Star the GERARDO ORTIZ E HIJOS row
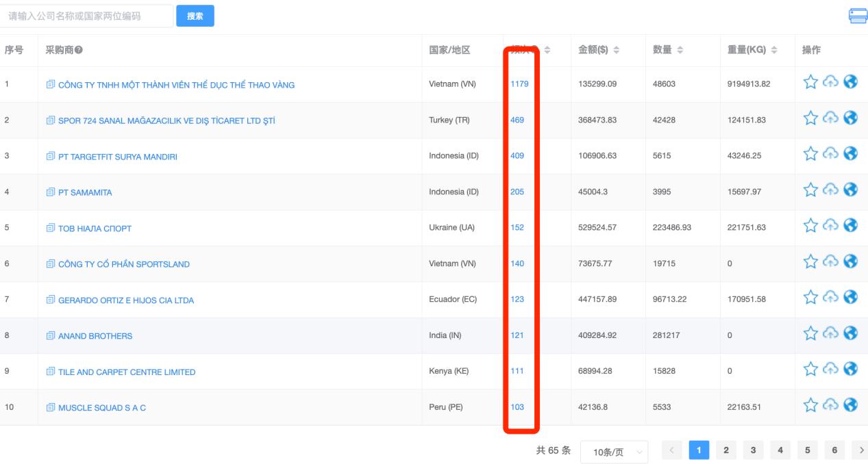This screenshot has width=868, height=464. pos(810,297)
